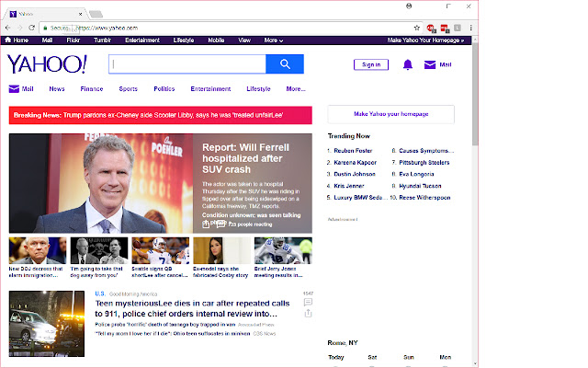Click Make Yahoo your homepage box

tap(390, 114)
